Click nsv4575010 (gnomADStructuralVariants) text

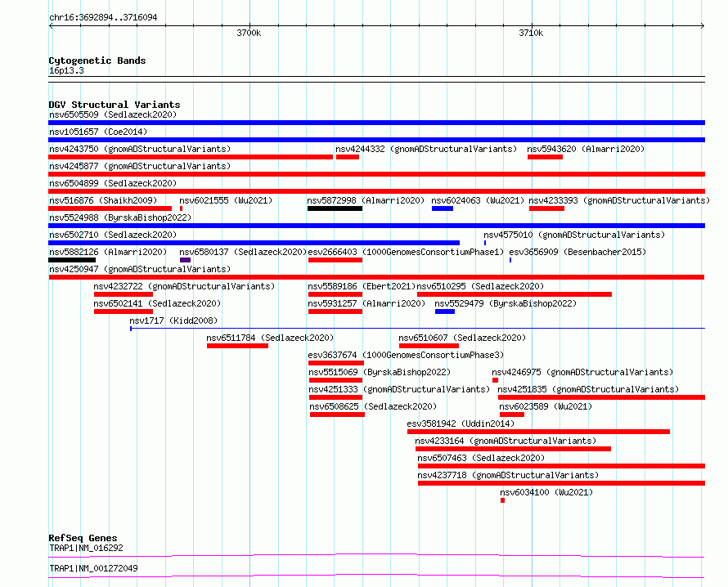click(x=574, y=235)
